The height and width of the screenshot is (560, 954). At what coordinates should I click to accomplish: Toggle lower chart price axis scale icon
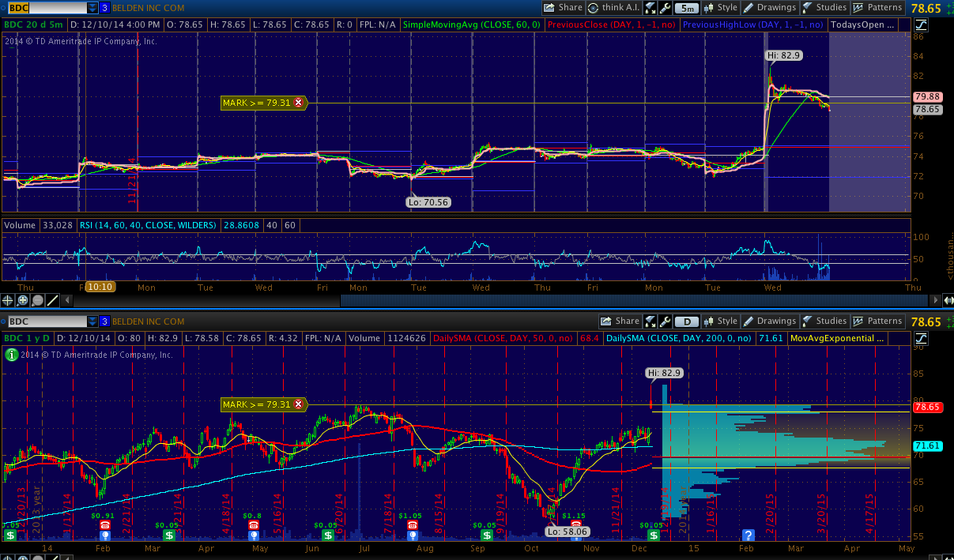pos(922,338)
